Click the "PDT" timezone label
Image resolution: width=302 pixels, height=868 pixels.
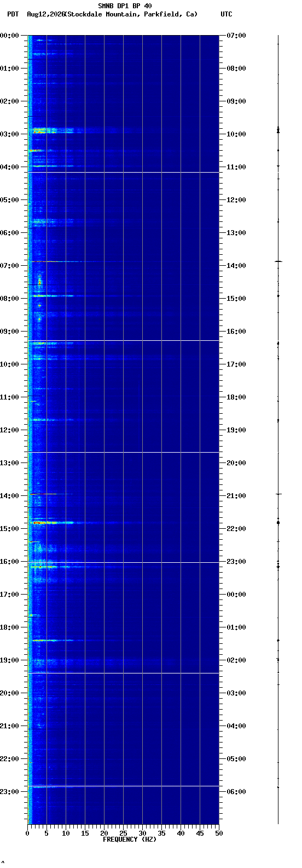tap(13, 14)
